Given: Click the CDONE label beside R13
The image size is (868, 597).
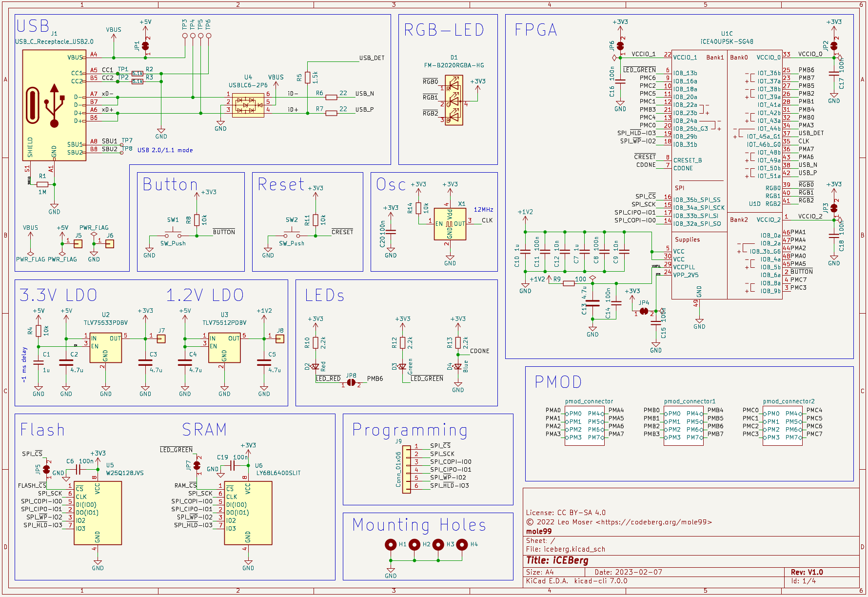Looking at the screenshot, I should pyautogui.click(x=479, y=351).
